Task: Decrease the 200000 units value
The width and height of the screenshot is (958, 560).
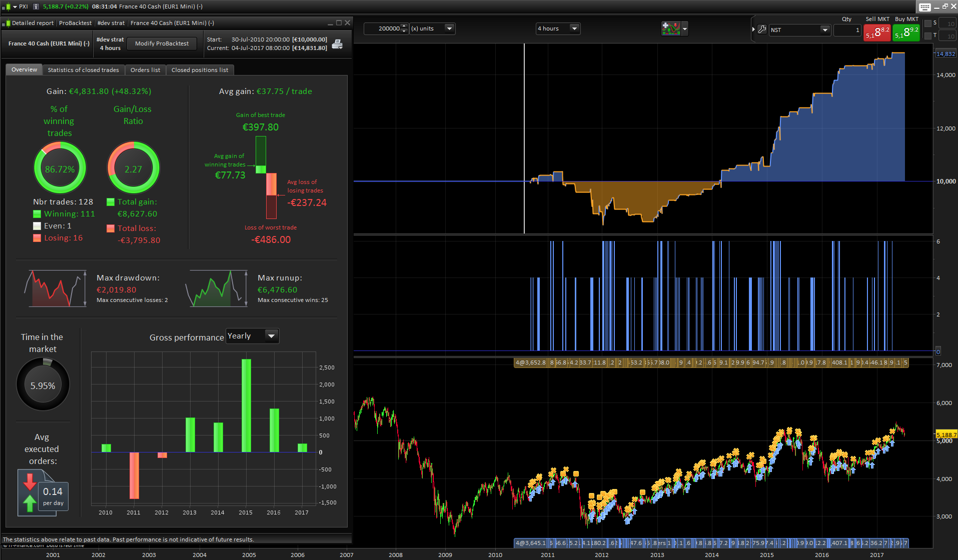Action: pos(405,31)
